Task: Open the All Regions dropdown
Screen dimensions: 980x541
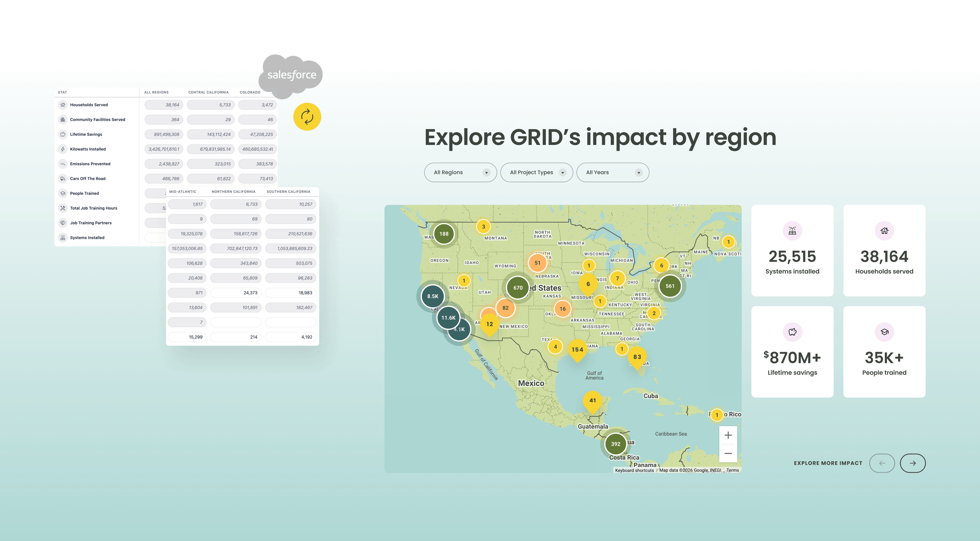Action: click(460, 172)
